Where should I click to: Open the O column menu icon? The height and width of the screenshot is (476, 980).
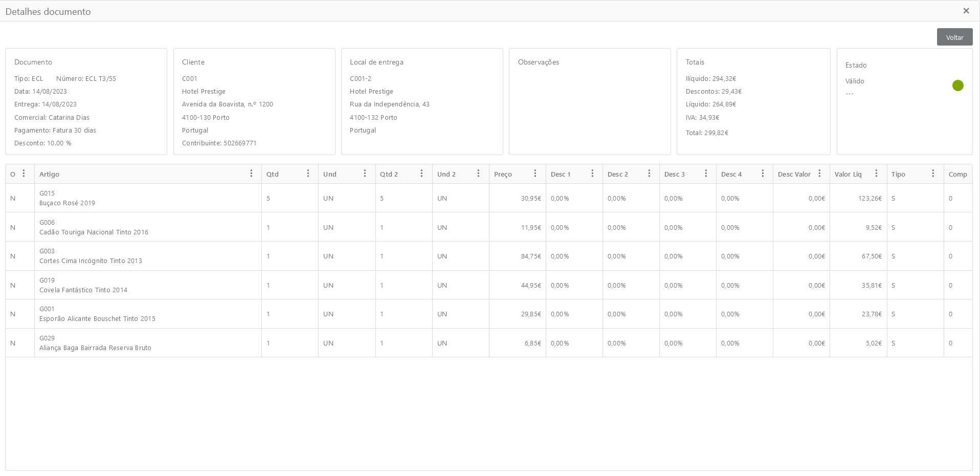point(24,174)
